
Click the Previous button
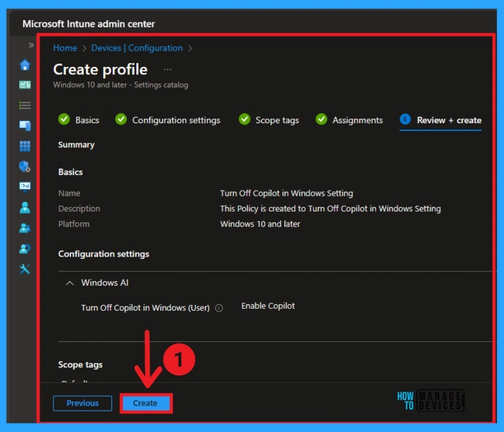83,403
